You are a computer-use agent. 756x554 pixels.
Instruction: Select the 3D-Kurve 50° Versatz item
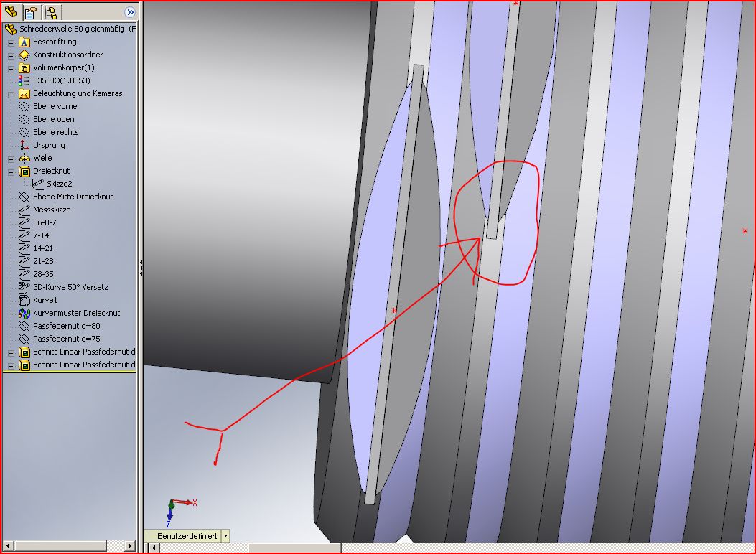point(70,287)
